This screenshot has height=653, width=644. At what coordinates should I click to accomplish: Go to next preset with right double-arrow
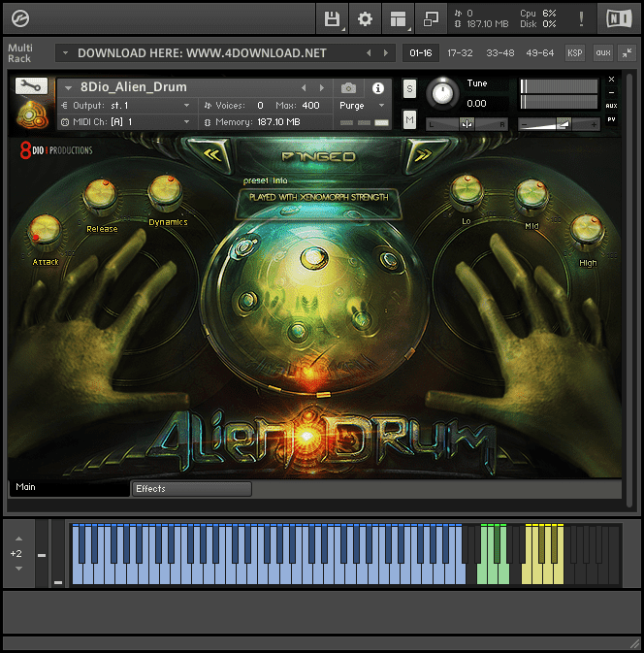pos(424,155)
